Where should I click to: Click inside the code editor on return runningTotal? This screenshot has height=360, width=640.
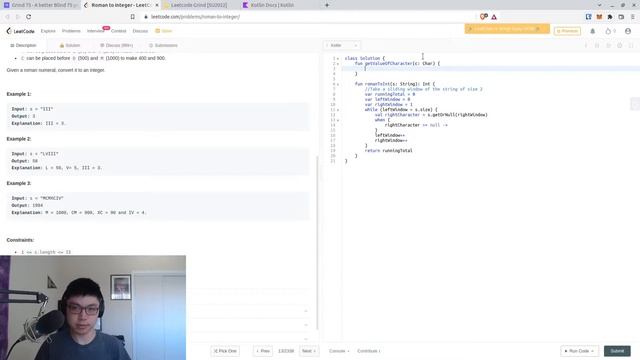pos(389,151)
